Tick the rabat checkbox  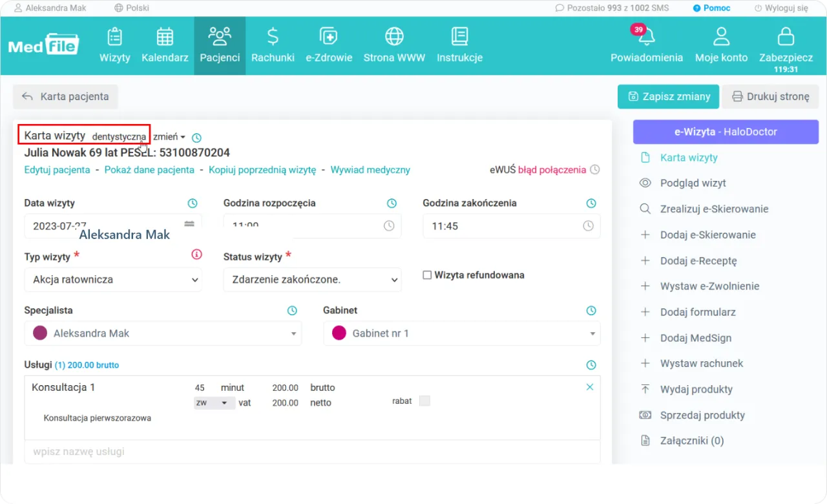click(424, 401)
